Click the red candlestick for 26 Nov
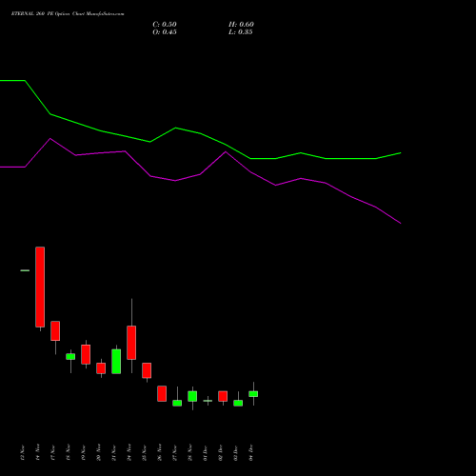 [x=162, y=393]
